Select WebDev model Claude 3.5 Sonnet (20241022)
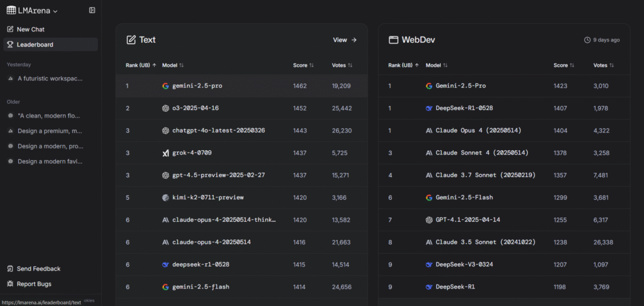Viewport: 644px width, 306px height. pyautogui.click(x=486, y=242)
